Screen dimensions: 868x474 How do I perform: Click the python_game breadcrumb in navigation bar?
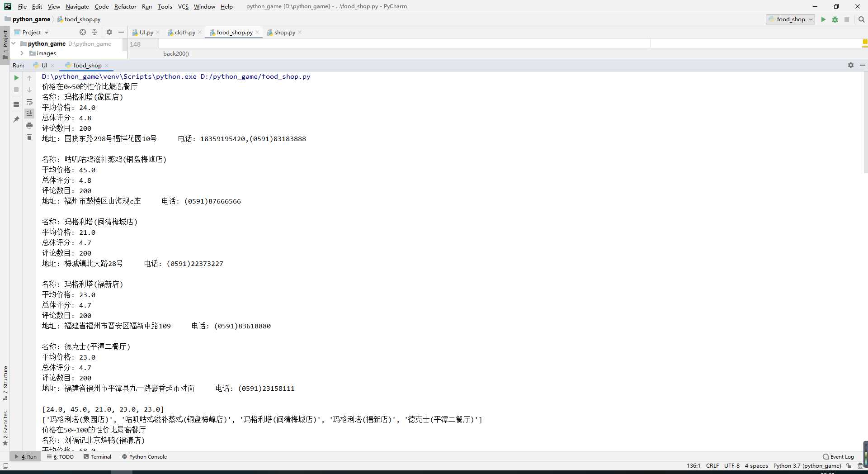coord(28,19)
